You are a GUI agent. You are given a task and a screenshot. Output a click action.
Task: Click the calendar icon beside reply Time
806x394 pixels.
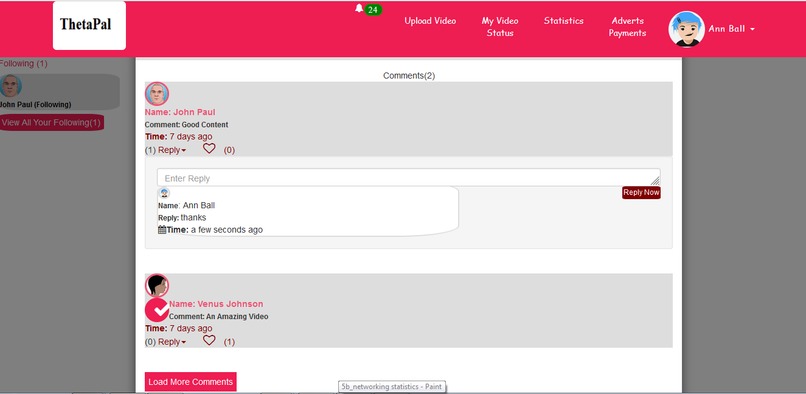(x=162, y=230)
